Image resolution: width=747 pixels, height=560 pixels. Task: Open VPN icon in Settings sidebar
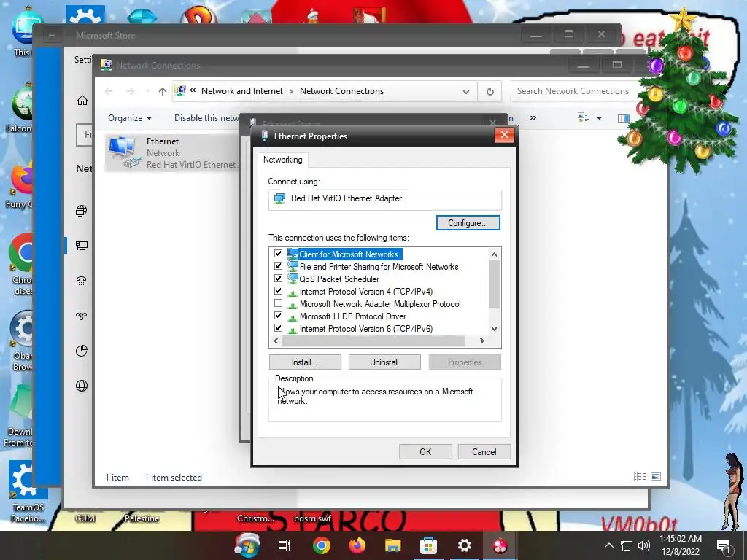[82, 316]
